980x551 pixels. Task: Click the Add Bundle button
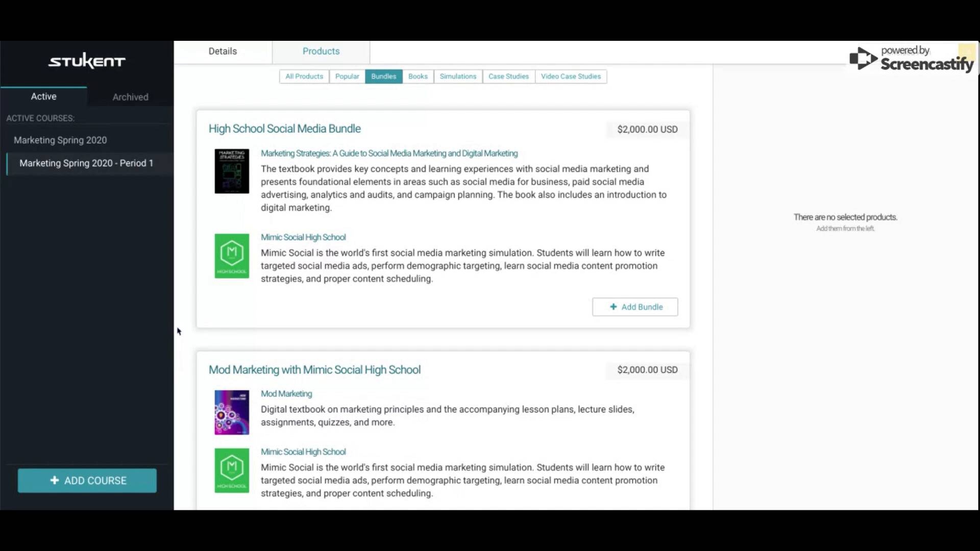pyautogui.click(x=635, y=307)
